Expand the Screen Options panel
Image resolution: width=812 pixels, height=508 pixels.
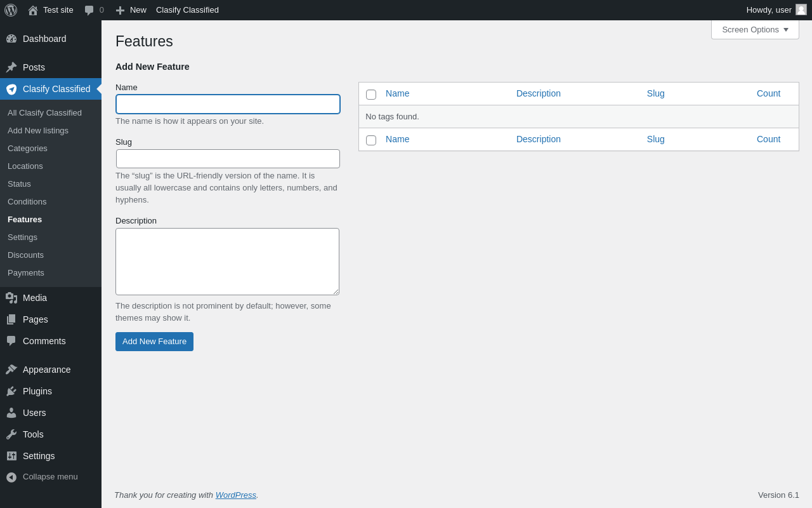click(755, 29)
